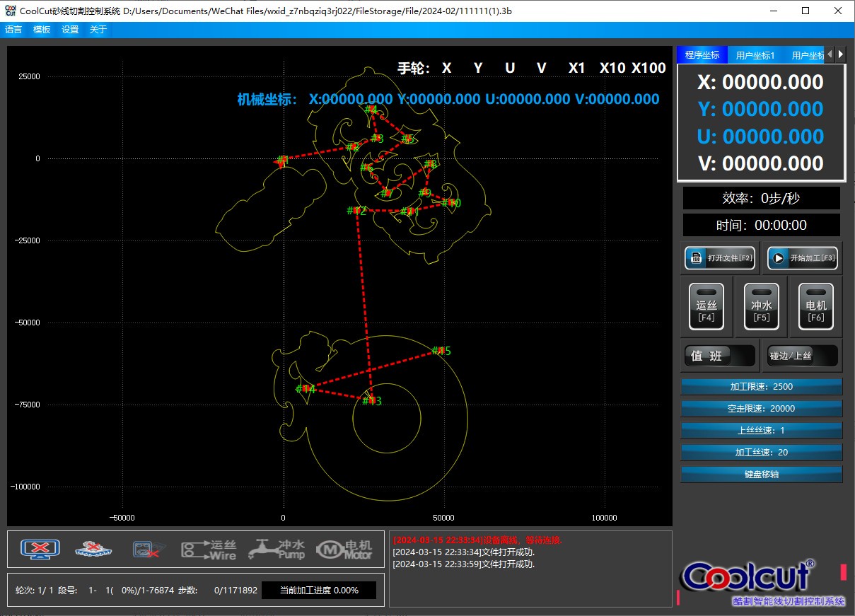The height and width of the screenshot is (616, 855).
Task: Open the 语言 language menu
Action: [x=13, y=30]
